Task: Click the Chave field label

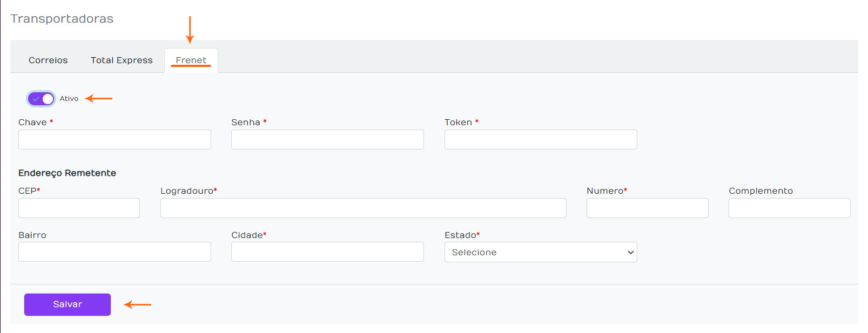Action: (32, 123)
